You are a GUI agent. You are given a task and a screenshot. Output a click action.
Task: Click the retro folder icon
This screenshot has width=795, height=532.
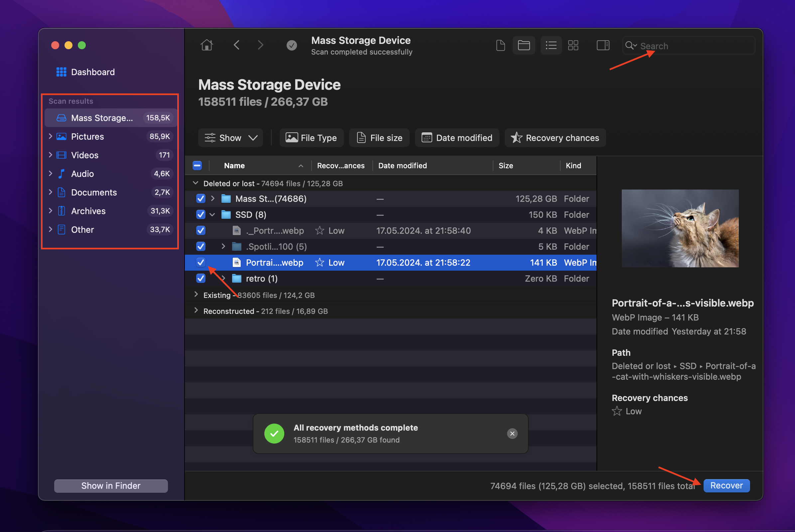pos(236,278)
